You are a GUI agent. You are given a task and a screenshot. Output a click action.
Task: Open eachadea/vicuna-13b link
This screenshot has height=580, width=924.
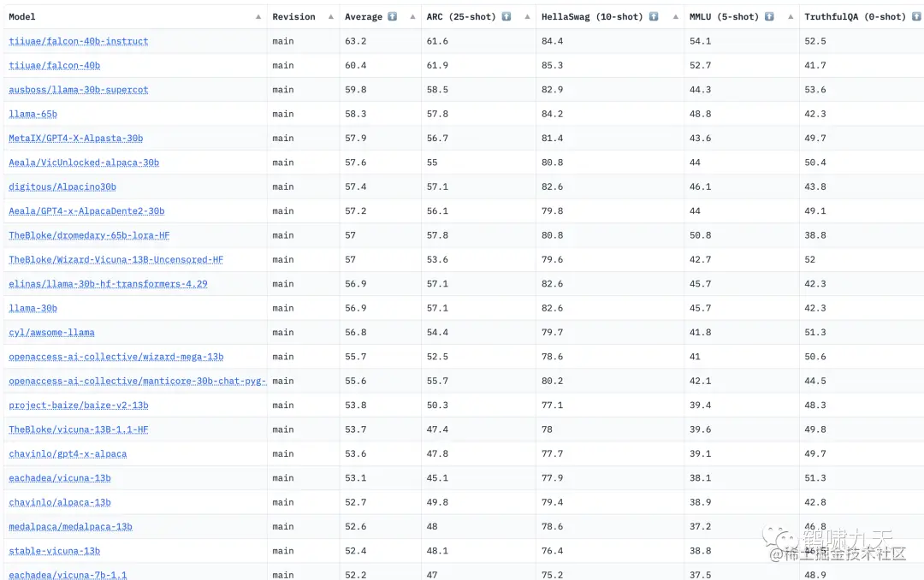coord(60,478)
